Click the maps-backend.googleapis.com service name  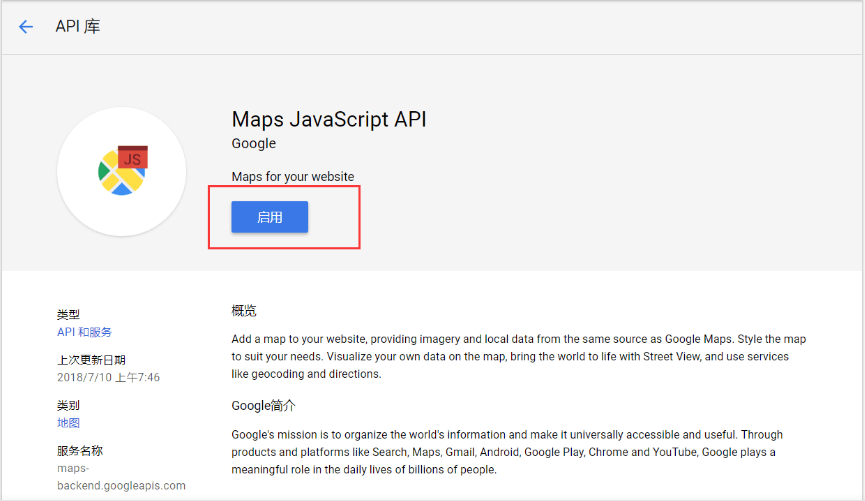[x=121, y=477]
